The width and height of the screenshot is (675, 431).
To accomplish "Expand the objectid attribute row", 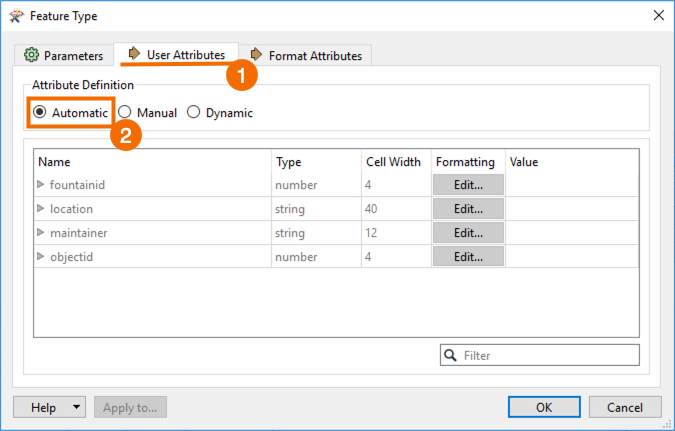I will coord(40,257).
